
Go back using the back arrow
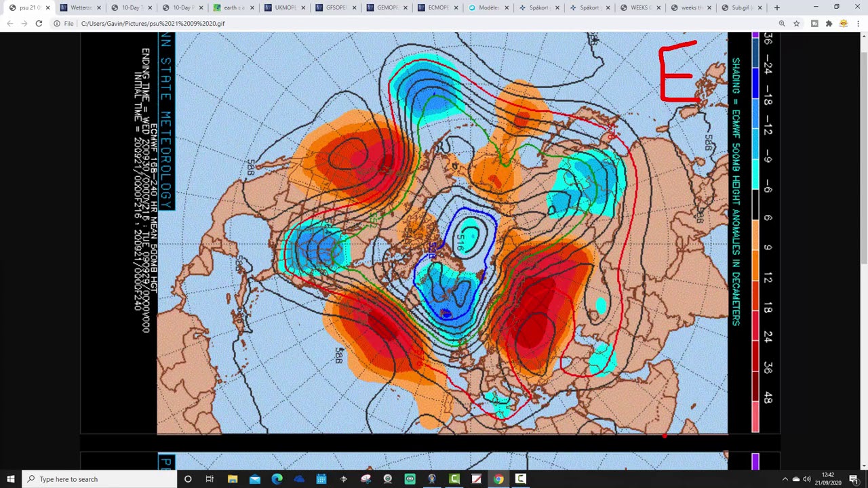point(9,23)
